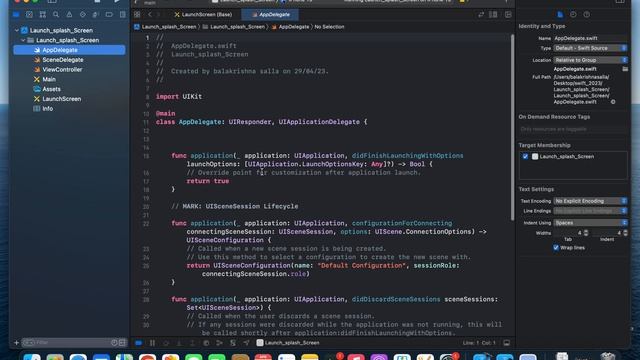Click the editor vertical scrollbar

[x=512, y=127]
